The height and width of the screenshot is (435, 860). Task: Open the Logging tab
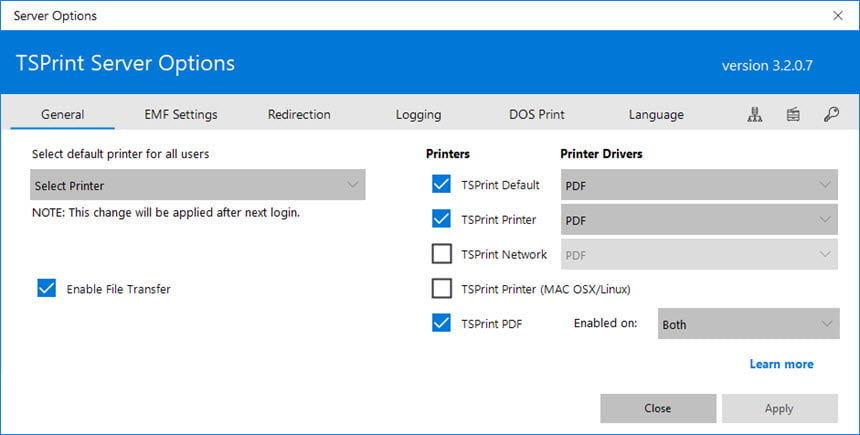pyautogui.click(x=418, y=114)
